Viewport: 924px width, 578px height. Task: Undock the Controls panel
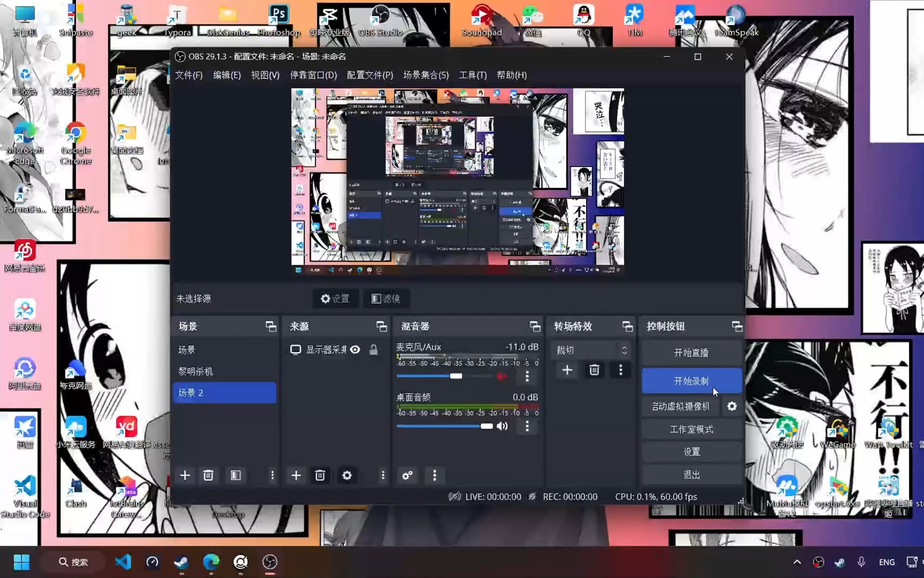(737, 327)
